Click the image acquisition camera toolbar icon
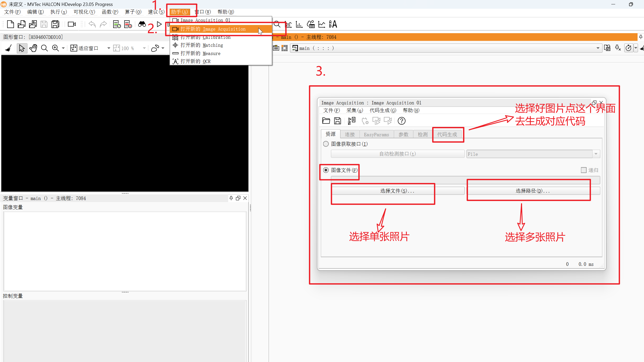644x362 pixels. 72,24
